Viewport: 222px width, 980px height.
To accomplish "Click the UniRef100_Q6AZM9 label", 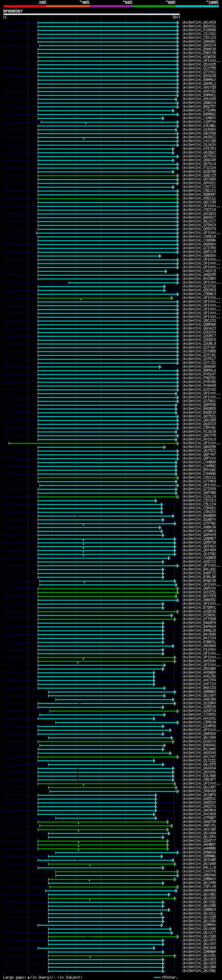I will [199, 447].
